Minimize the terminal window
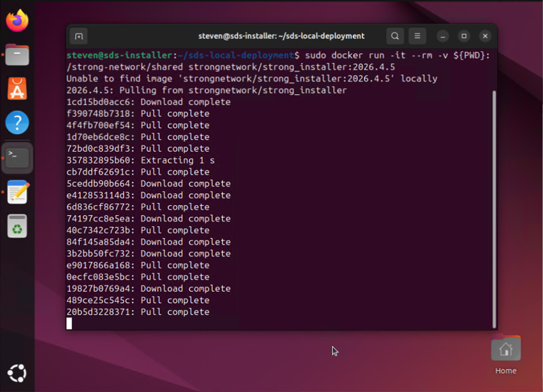 443,36
